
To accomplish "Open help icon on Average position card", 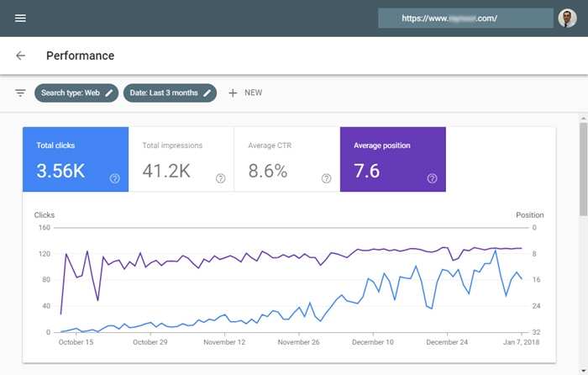I will (432, 178).
